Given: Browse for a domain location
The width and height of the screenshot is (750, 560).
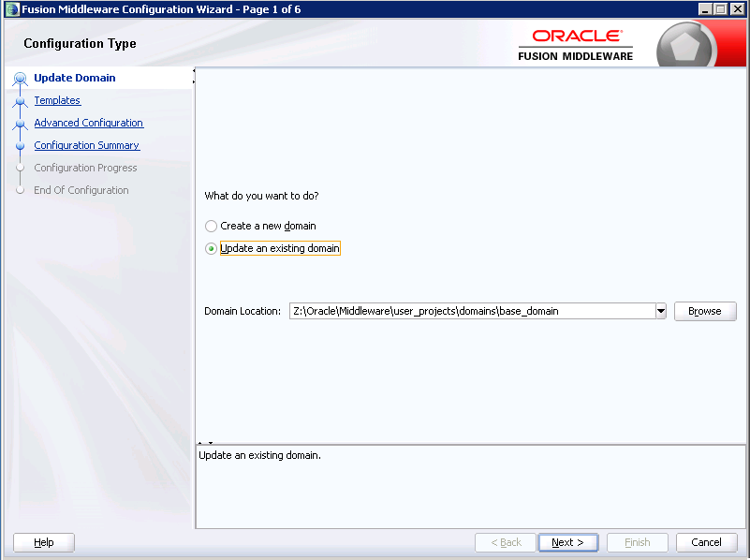Looking at the screenshot, I should click(705, 311).
